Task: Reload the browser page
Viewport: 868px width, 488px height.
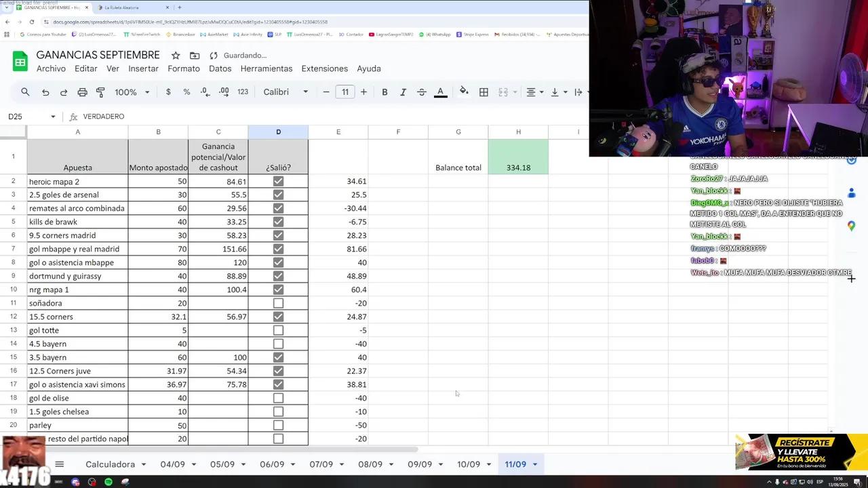Action: 31,22
